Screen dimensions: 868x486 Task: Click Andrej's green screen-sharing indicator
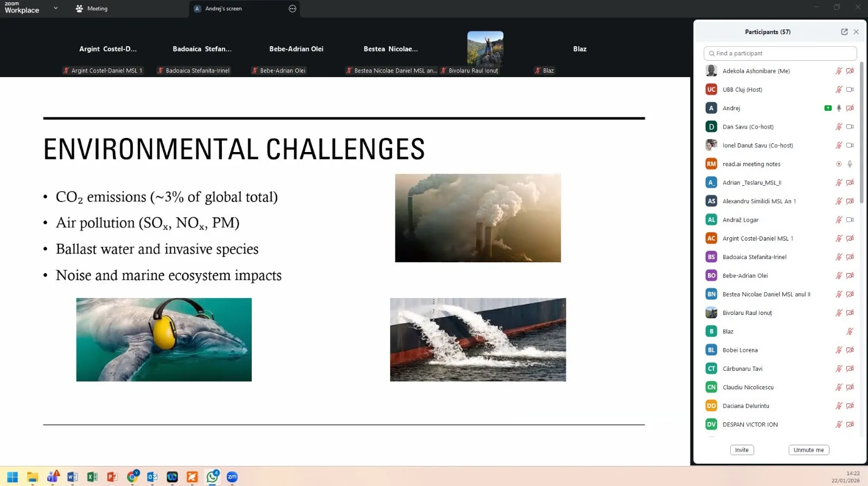tap(827, 108)
